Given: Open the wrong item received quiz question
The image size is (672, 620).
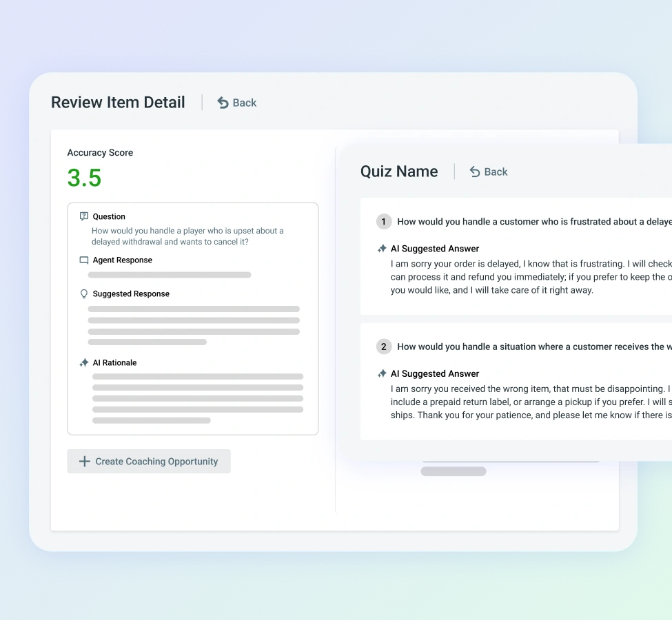Looking at the screenshot, I should coord(530,347).
